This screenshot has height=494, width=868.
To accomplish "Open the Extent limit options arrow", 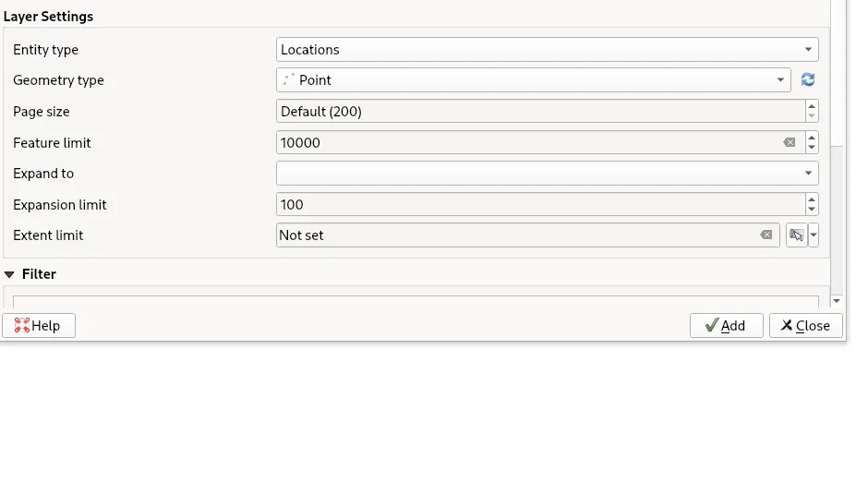I will click(814, 235).
